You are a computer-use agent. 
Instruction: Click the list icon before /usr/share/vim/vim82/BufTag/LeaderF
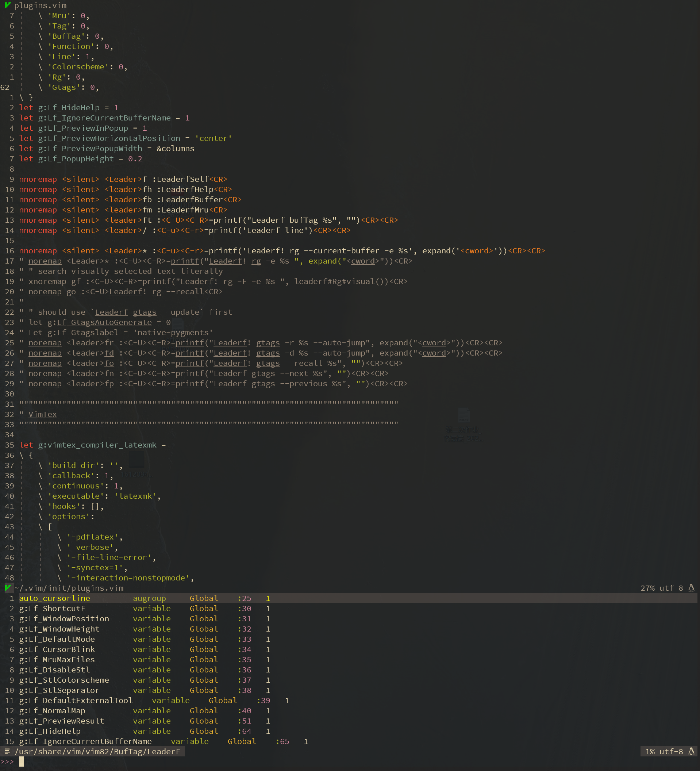pos(7,752)
